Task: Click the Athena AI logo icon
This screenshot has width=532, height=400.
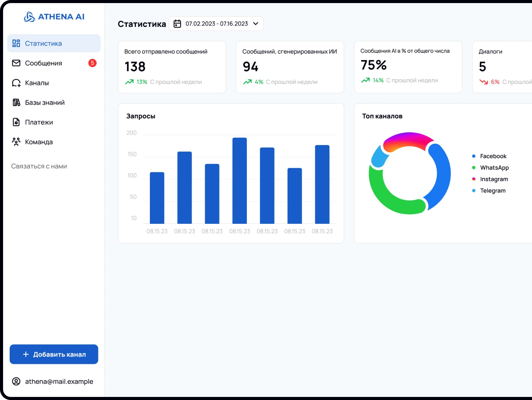Action: click(29, 17)
